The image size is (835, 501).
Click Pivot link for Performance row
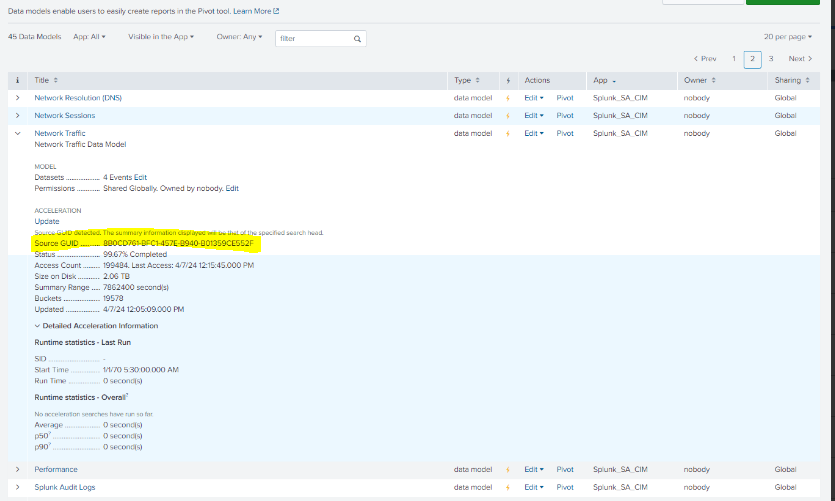tap(565, 469)
